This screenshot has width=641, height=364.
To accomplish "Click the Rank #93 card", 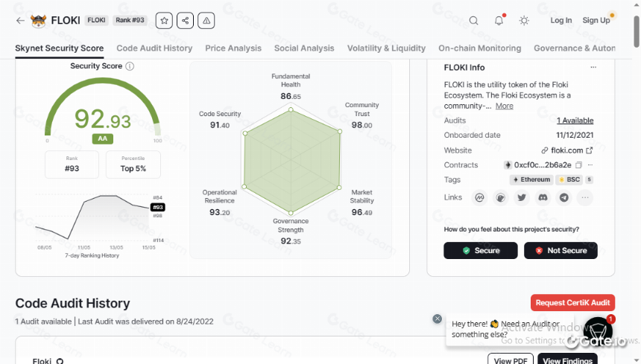I will (x=72, y=165).
